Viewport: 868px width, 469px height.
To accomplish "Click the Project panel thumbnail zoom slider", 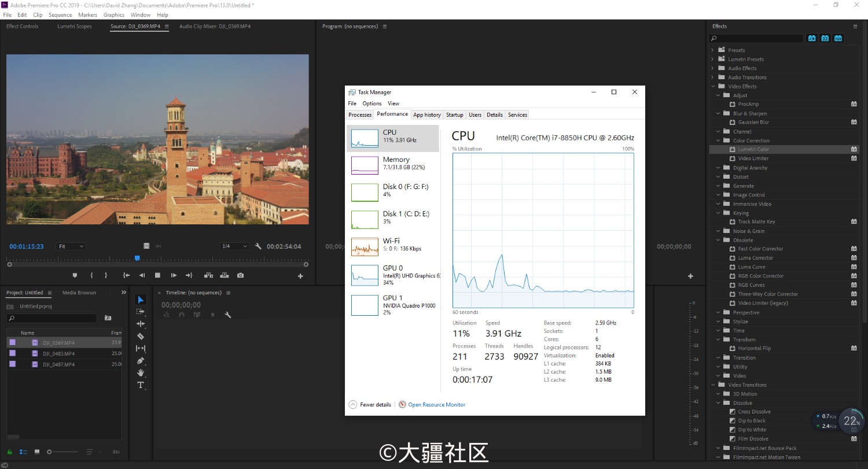I will pos(50,452).
